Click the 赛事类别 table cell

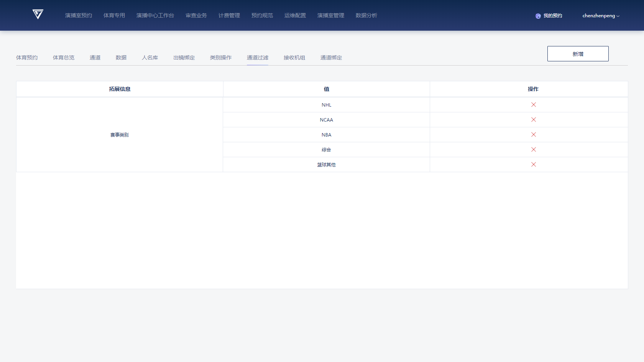tap(120, 135)
